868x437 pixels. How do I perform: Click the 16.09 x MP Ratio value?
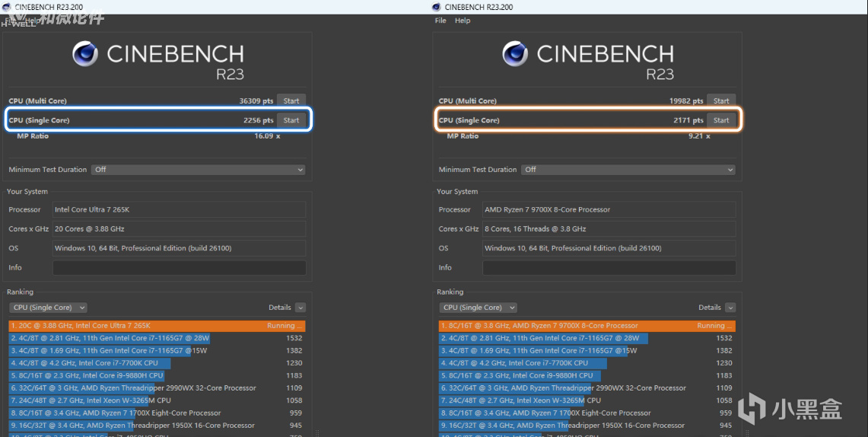pyautogui.click(x=267, y=136)
